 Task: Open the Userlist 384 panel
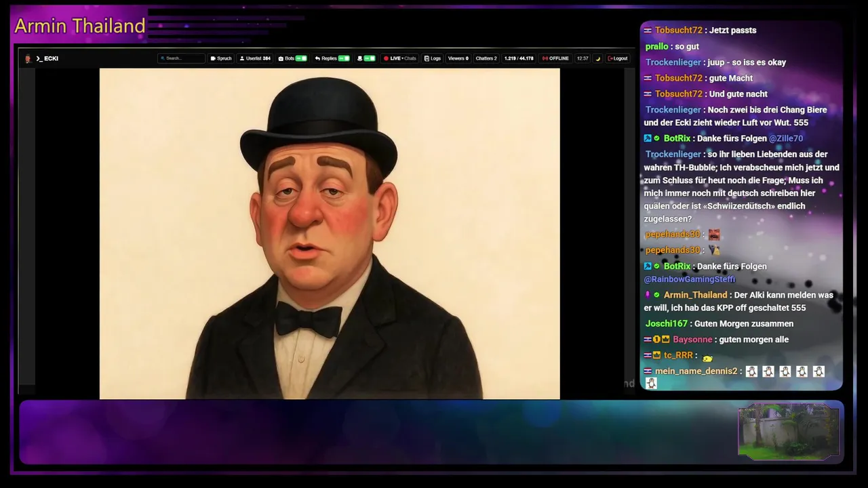tap(255, 58)
